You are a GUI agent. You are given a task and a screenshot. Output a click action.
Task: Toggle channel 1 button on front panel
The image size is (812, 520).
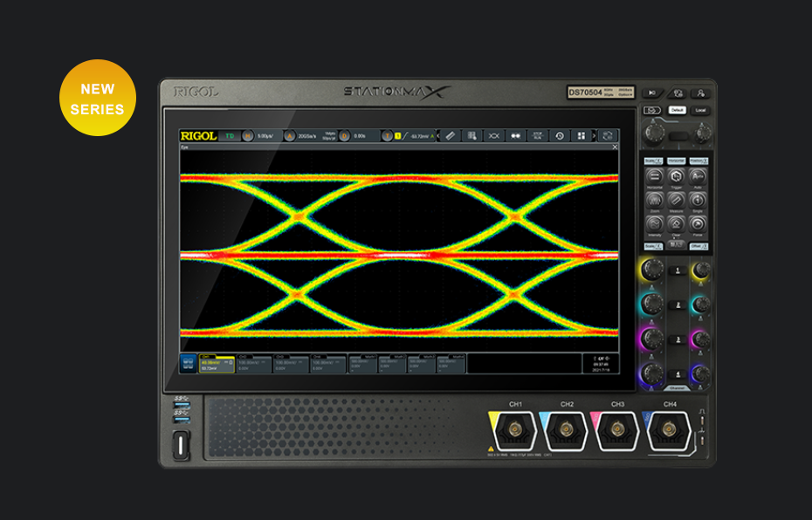pyautogui.click(x=676, y=270)
